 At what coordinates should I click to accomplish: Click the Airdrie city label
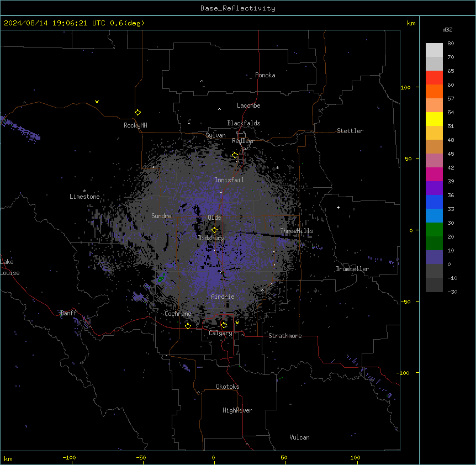coord(223,297)
